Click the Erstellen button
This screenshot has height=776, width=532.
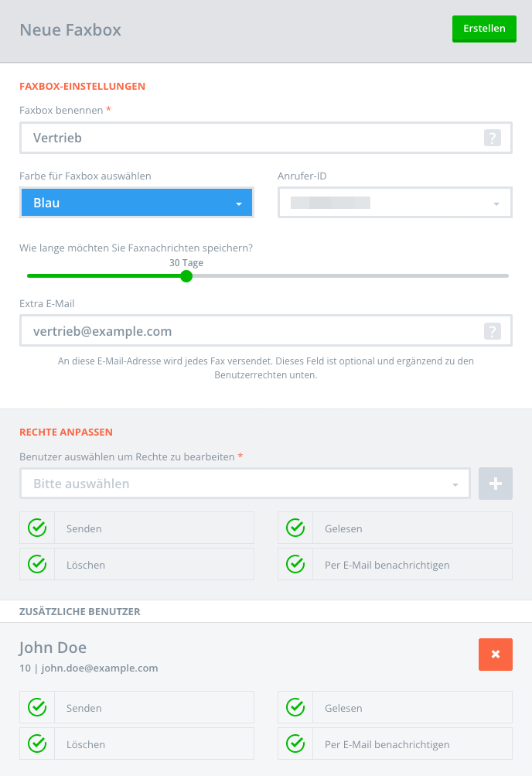[x=484, y=29]
